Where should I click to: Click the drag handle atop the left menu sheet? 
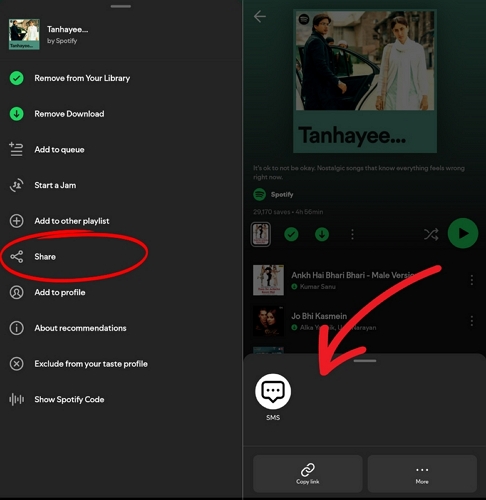(x=121, y=6)
